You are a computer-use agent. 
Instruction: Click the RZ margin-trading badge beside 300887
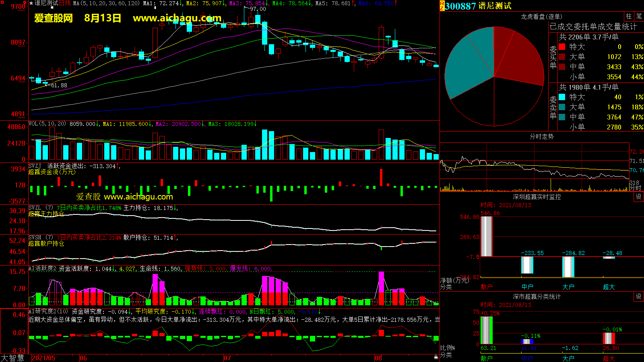pos(442,6)
